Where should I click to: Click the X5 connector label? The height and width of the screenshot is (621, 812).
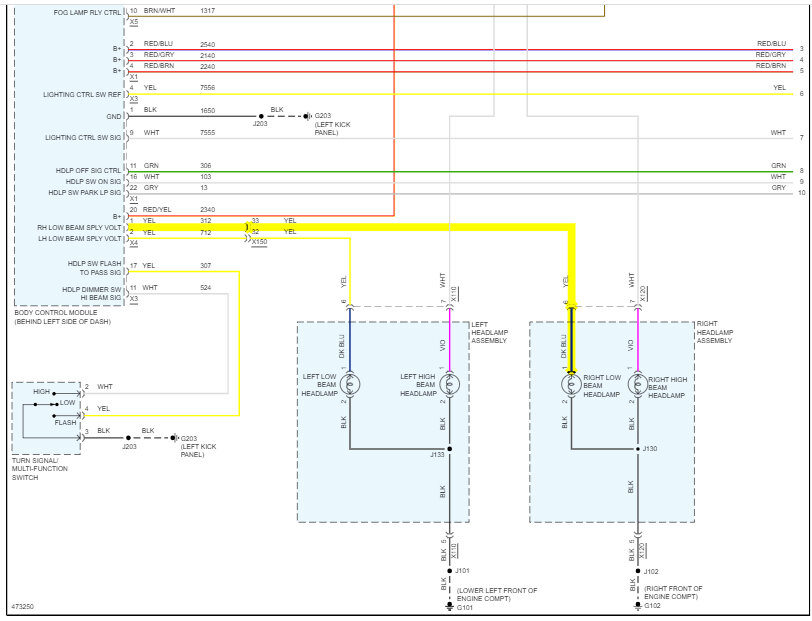point(134,22)
